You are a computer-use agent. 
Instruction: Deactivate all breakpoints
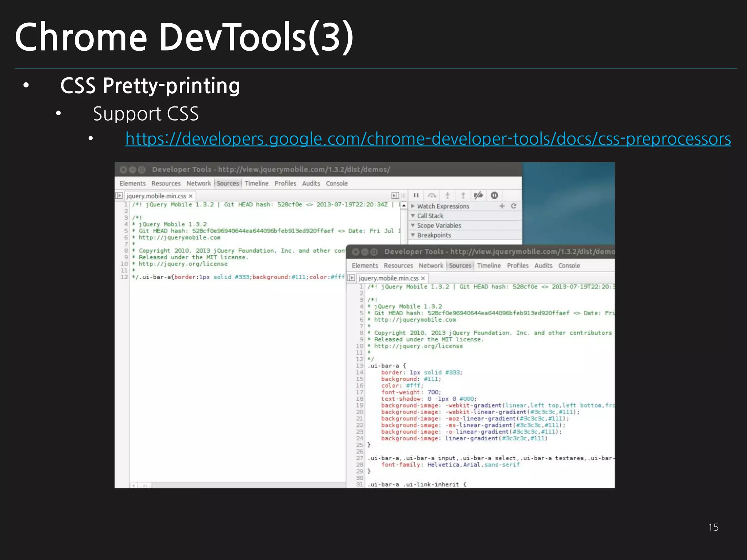pos(478,195)
